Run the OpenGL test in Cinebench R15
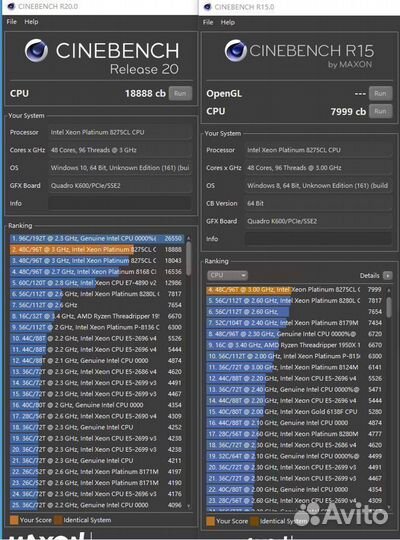 point(380,93)
